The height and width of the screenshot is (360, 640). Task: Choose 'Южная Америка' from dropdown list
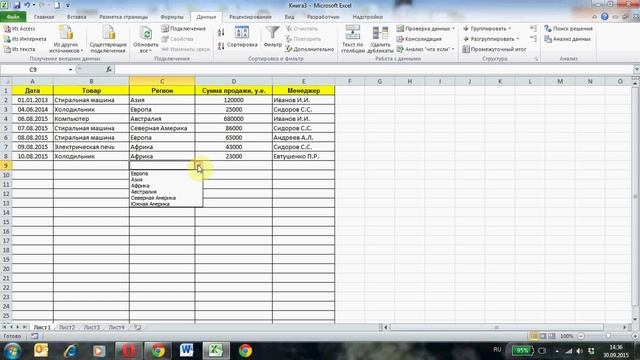150,204
